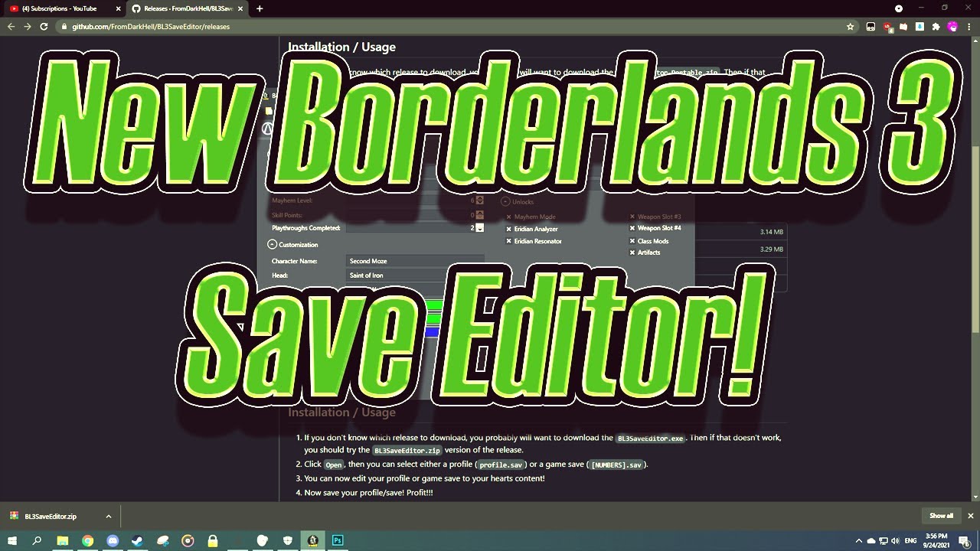Toggle the Class Mods checkbox
Screen dimensions: 980x551
pos(632,241)
